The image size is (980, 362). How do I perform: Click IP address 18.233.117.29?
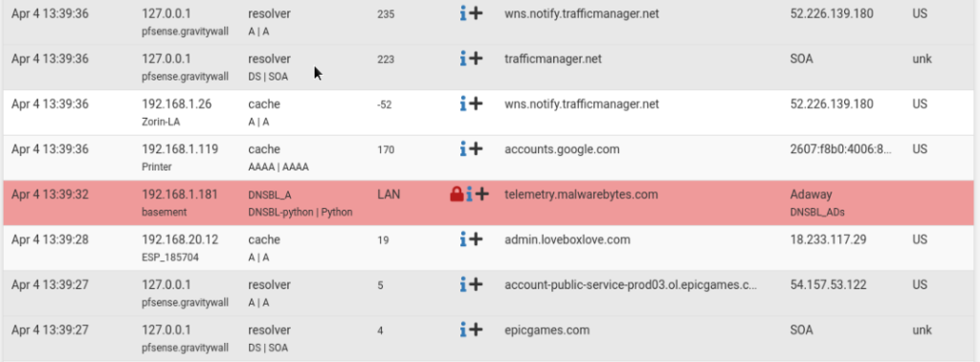(828, 239)
